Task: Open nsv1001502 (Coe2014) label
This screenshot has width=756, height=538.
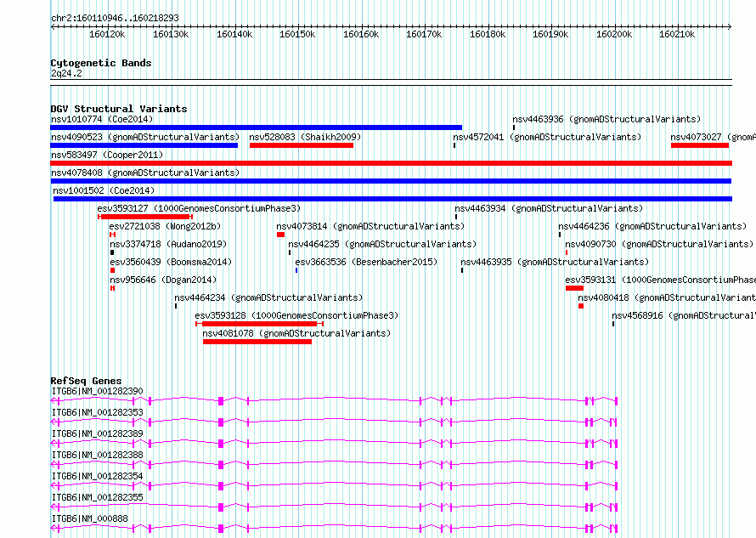Action: 104,190
